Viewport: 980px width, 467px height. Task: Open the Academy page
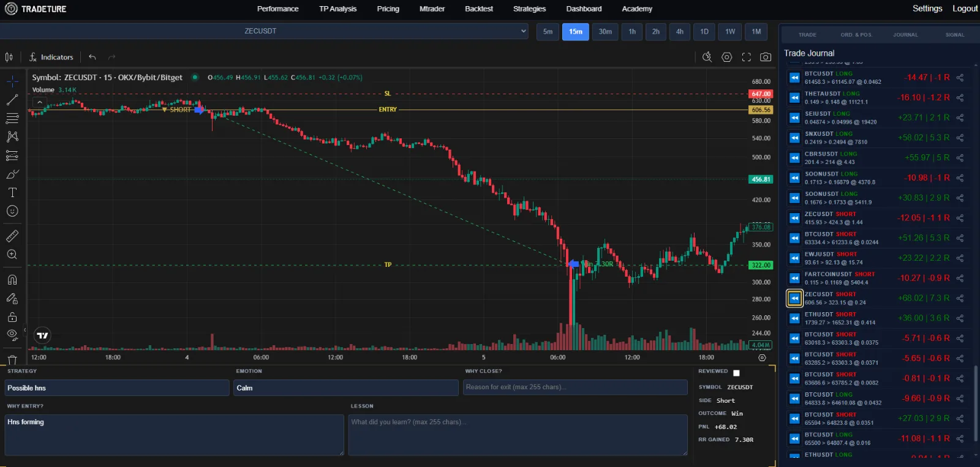coord(637,9)
